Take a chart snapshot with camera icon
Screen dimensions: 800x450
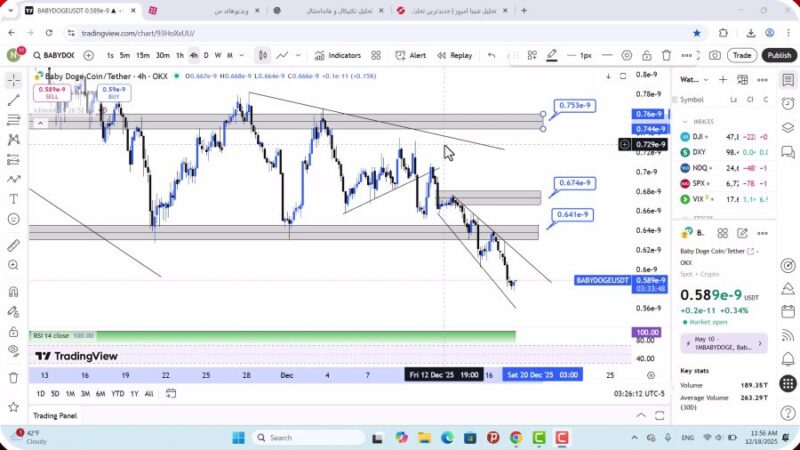(x=715, y=55)
